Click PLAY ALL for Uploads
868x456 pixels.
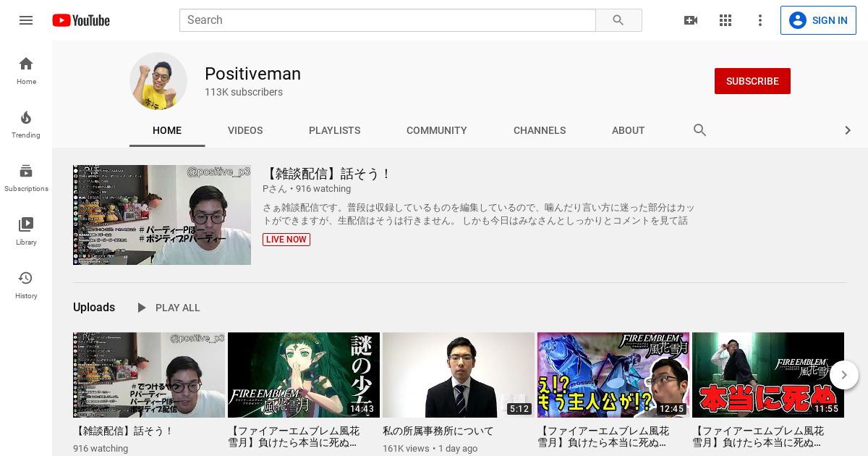click(178, 308)
